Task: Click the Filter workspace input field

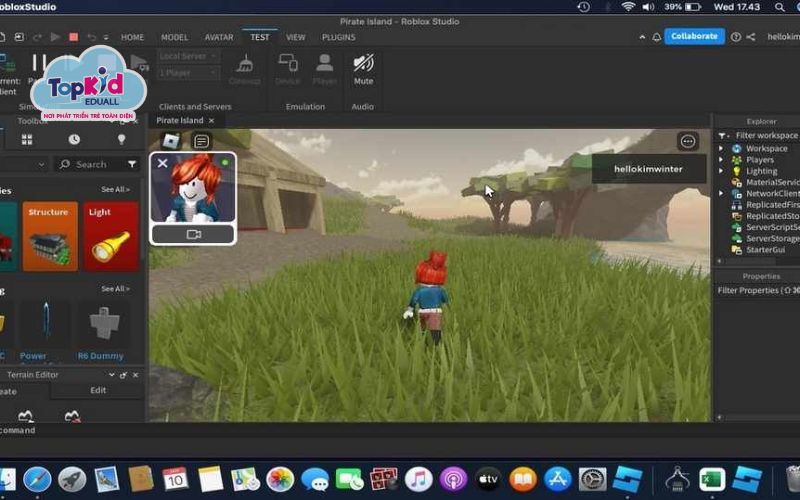Action: click(767, 136)
